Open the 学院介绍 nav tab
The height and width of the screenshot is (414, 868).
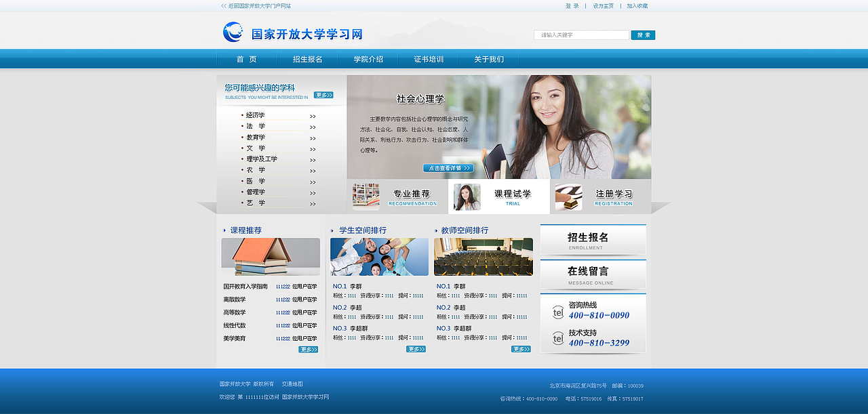point(368,59)
